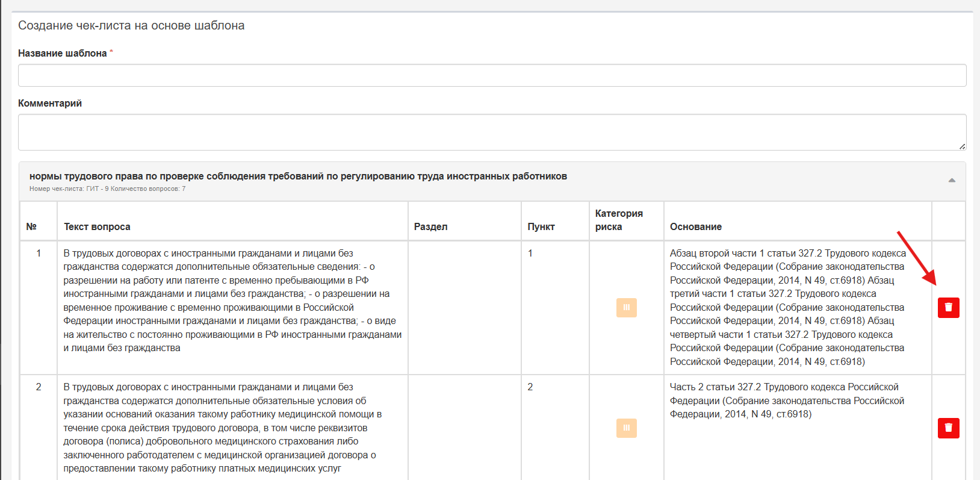Focus the 'Комментарий' text area

click(492, 132)
